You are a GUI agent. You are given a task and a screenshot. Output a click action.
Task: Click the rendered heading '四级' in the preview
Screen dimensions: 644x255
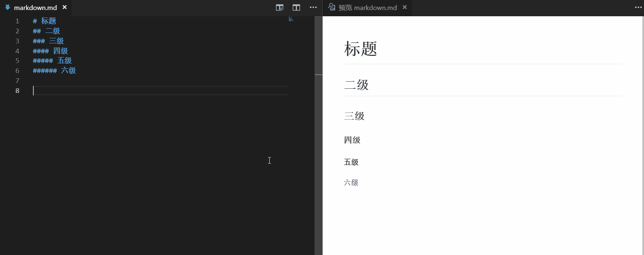tap(352, 140)
